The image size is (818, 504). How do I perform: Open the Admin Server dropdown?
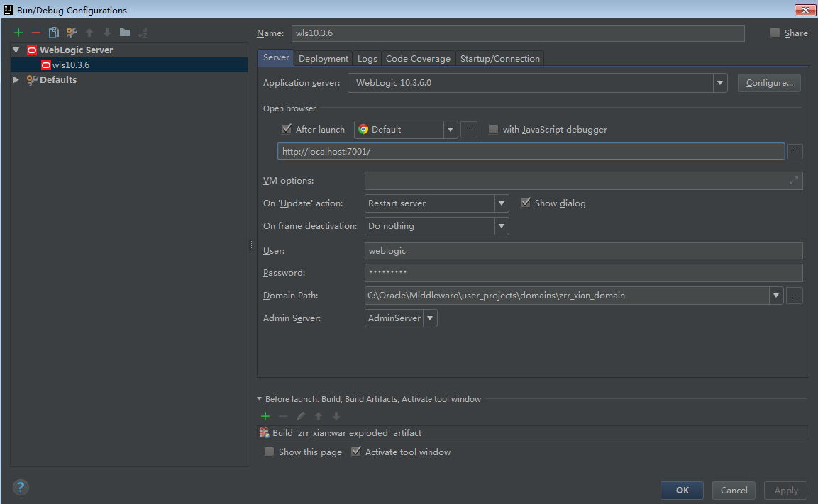430,318
